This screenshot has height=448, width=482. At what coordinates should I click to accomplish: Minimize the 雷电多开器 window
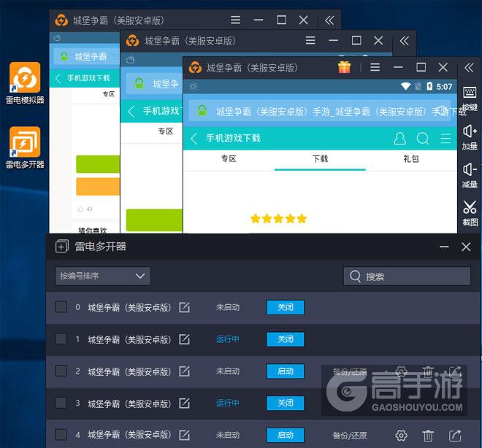click(x=444, y=247)
